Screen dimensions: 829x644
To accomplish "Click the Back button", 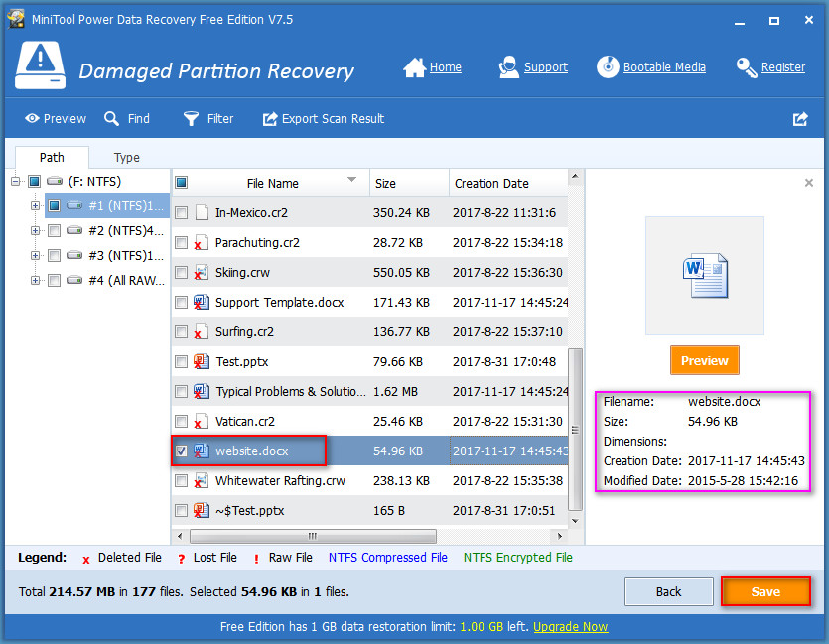I will 669,591.
